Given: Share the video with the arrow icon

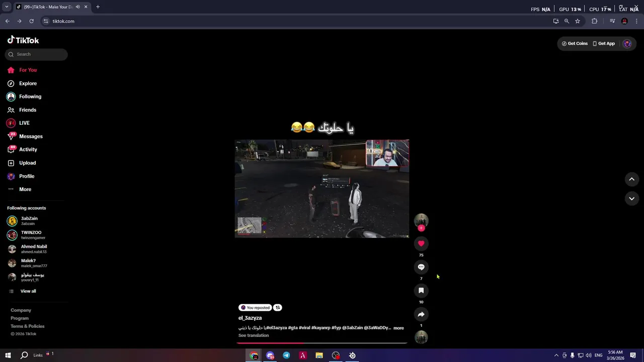Looking at the screenshot, I should 421,314.
